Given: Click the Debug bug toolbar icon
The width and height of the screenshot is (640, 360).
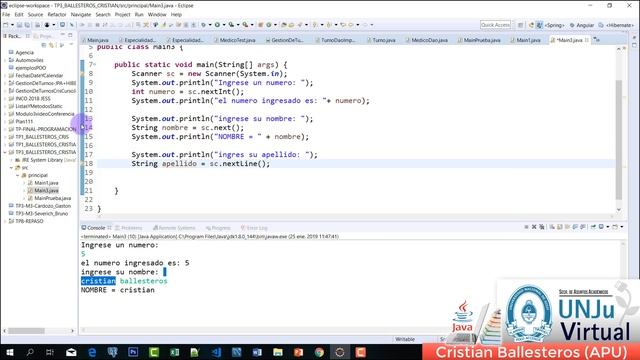Looking at the screenshot, I should point(203,25).
